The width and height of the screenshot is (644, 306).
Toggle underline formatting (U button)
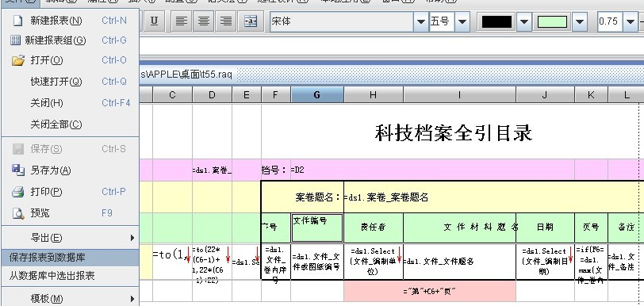click(x=154, y=21)
